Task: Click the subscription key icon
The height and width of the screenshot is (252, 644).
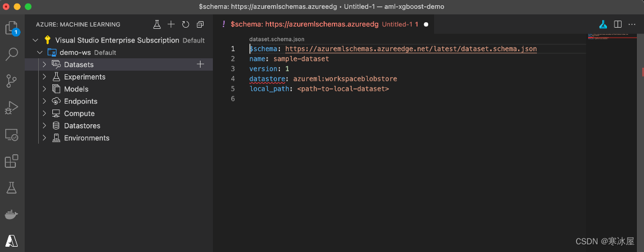Action: pos(48,40)
